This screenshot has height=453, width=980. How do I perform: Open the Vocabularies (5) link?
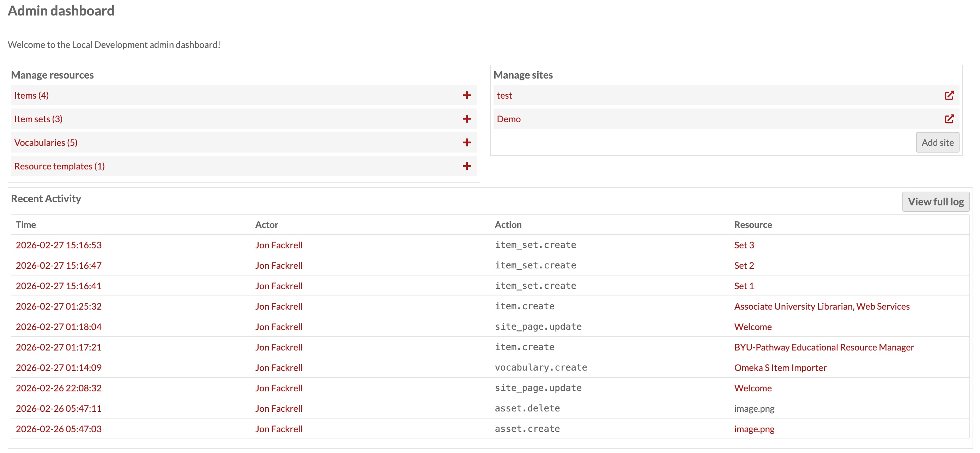(46, 143)
